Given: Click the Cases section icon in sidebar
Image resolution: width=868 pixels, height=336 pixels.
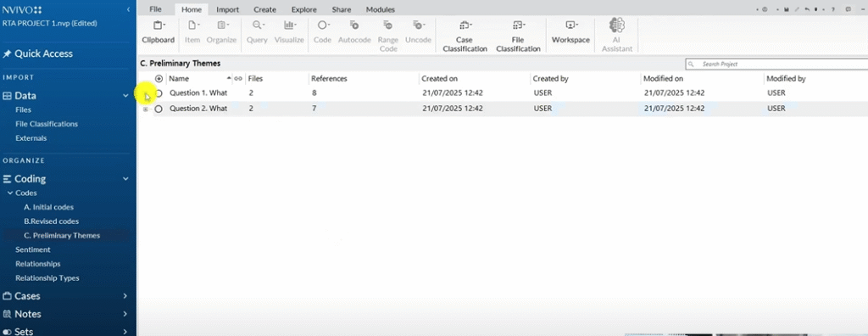Looking at the screenshot, I should [x=7, y=296].
